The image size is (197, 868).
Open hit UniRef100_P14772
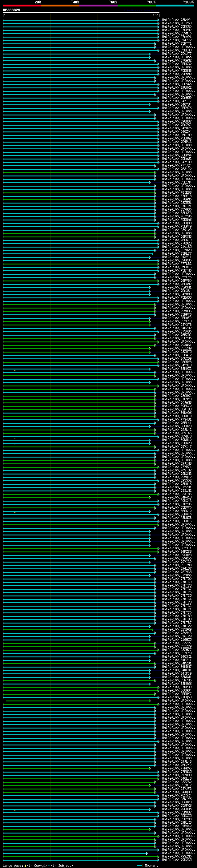tap(176, 40)
